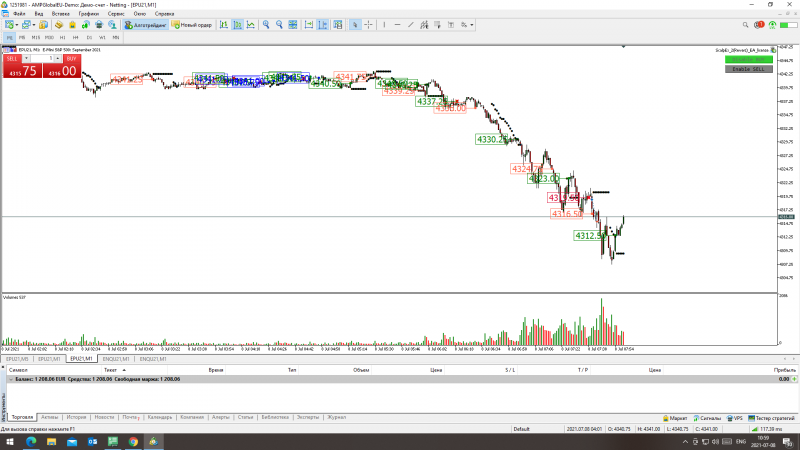
Task: Select the M15 timeframe button
Action: point(35,37)
